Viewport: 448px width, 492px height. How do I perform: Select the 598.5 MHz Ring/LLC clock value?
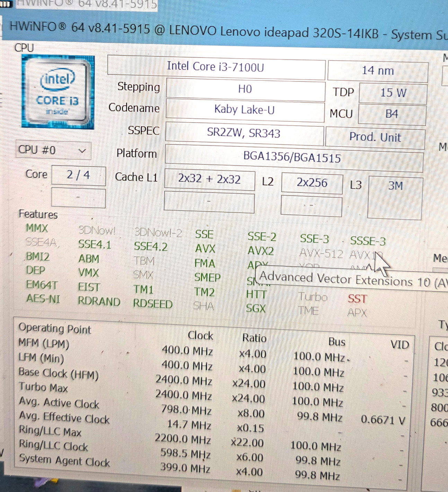click(186, 454)
